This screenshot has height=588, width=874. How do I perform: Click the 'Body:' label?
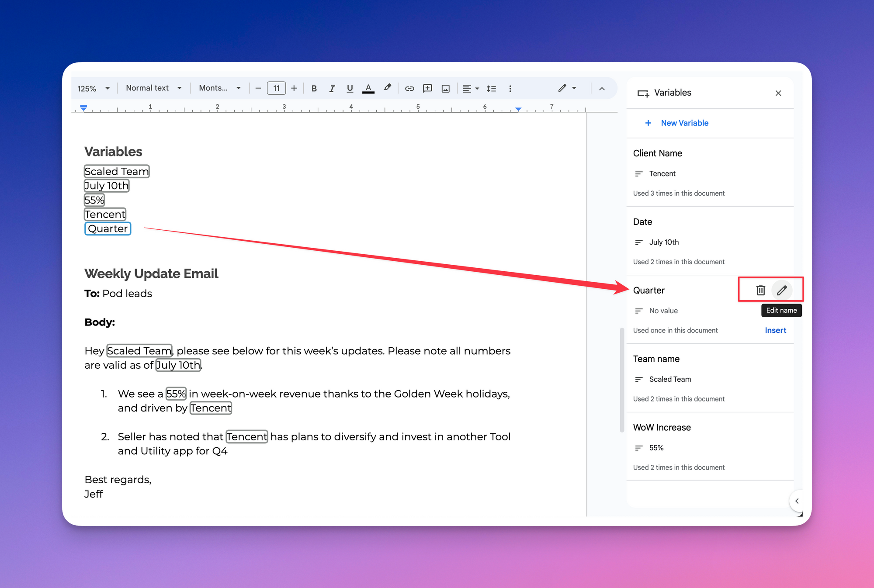point(100,322)
